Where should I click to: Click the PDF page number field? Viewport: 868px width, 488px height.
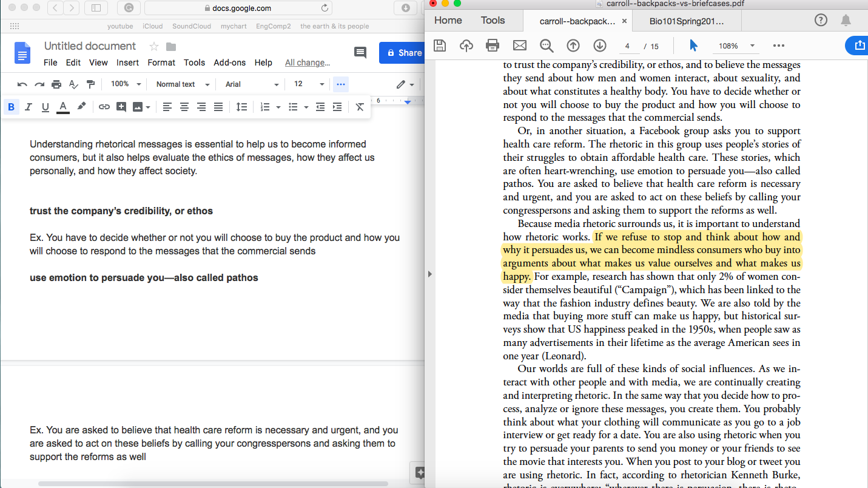click(628, 46)
